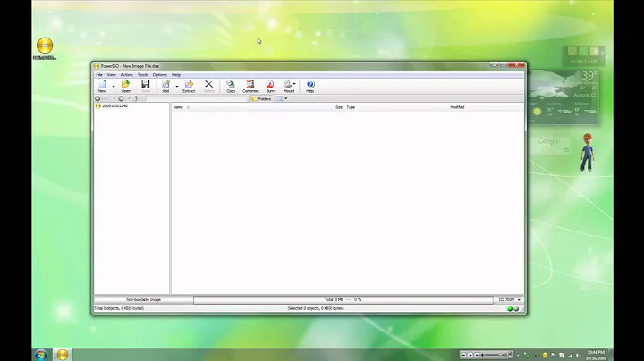Click the PowerISO taskbar button
Screen dimensions: 644x361
pyautogui.click(x=63, y=355)
